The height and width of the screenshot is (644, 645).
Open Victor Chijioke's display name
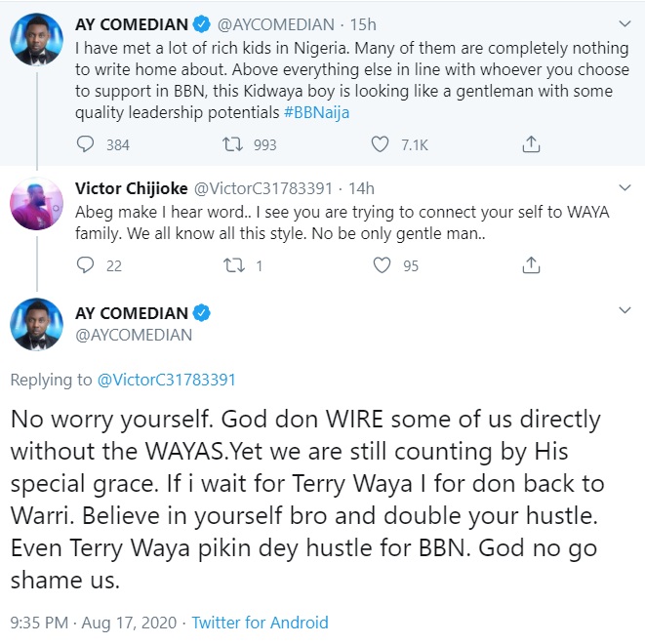pyautogui.click(x=131, y=188)
